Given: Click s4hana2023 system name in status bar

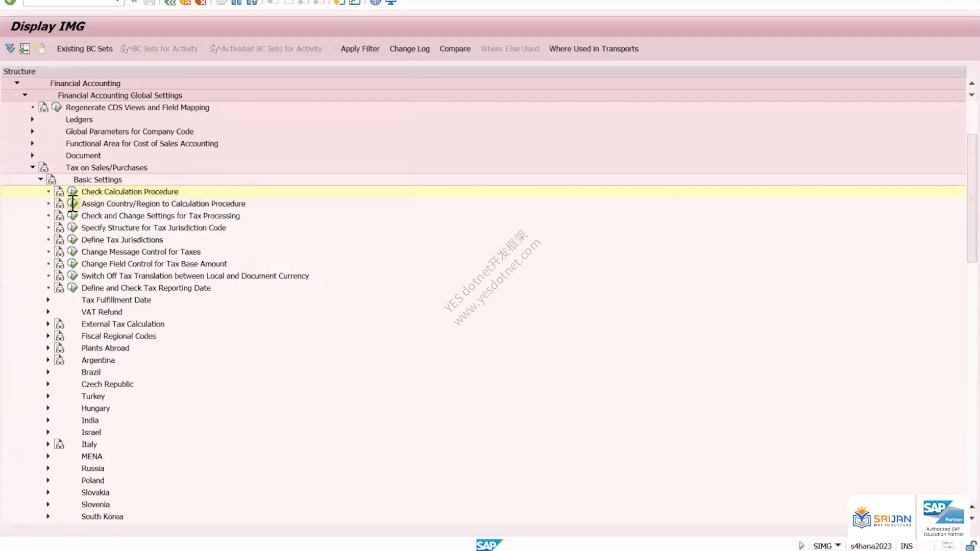Looking at the screenshot, I should (871, 546).
